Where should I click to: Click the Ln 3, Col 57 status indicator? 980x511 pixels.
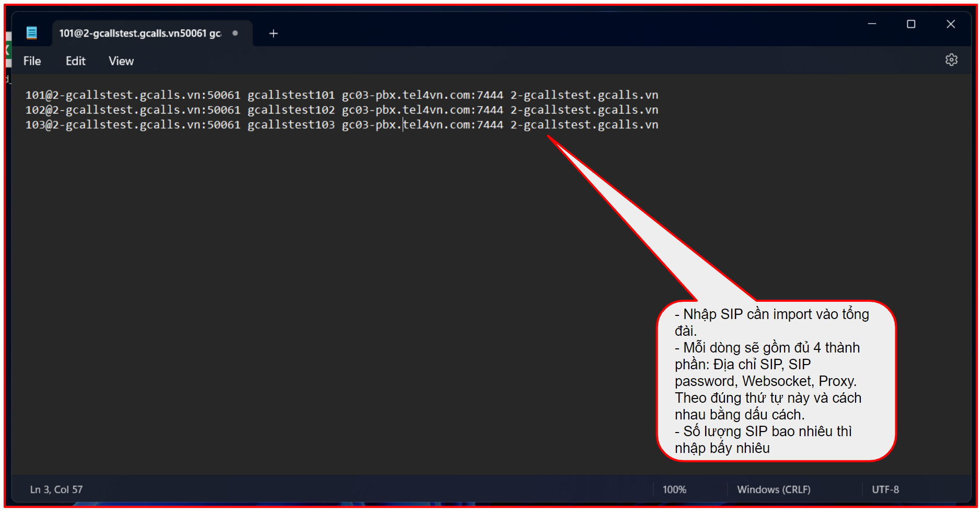coord(56,490)
